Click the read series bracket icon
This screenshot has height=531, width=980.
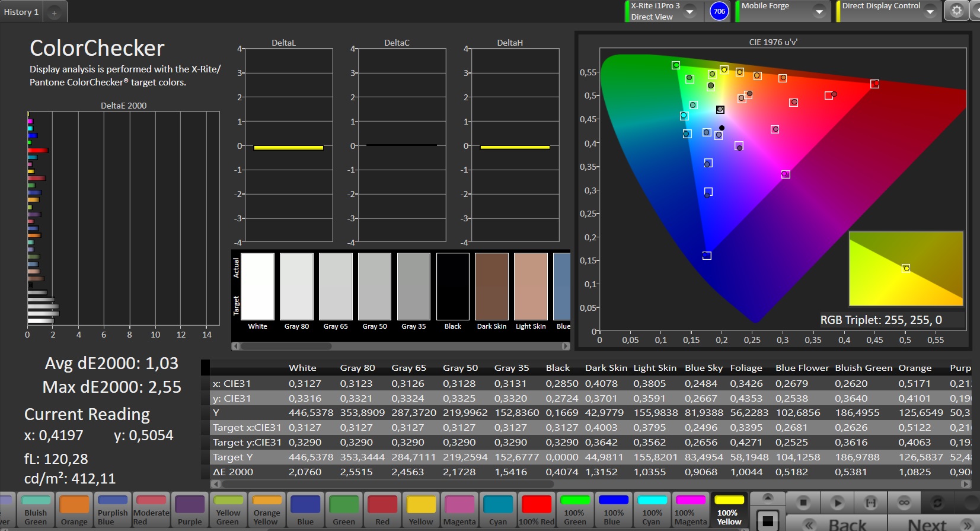tap(870, 503)
